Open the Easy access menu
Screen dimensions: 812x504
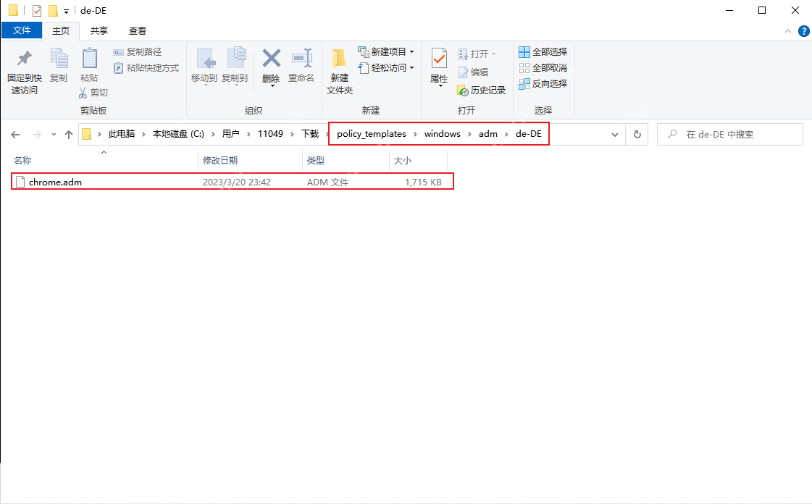click(x=386, y=68)
